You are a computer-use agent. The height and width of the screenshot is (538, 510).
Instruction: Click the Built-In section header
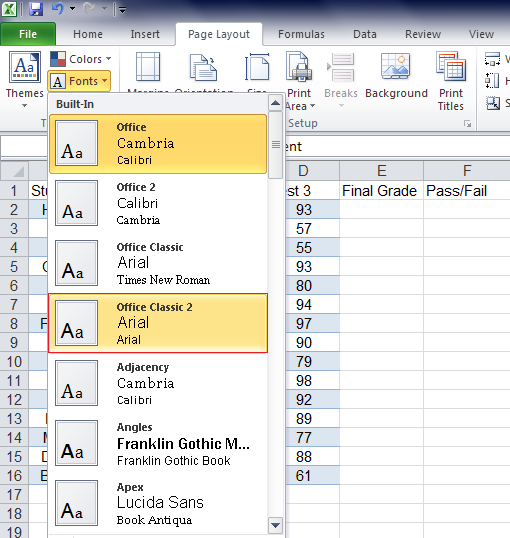pyautogui.click(x=158, y=104)
